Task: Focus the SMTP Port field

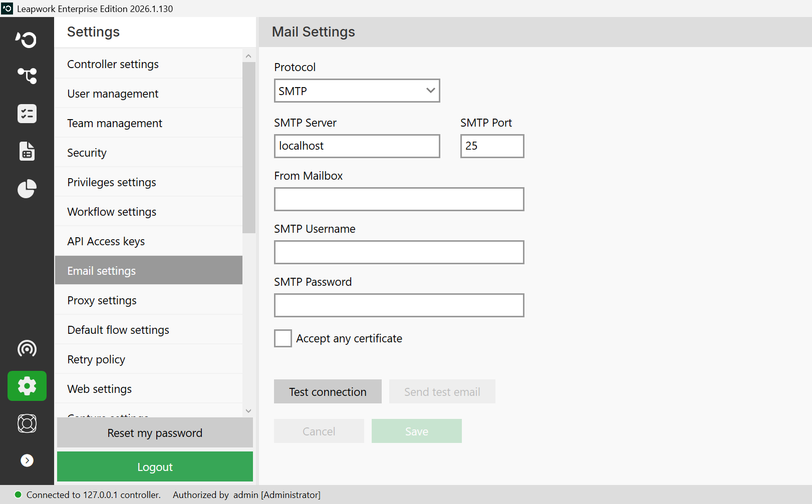Action: coord(492,146)
